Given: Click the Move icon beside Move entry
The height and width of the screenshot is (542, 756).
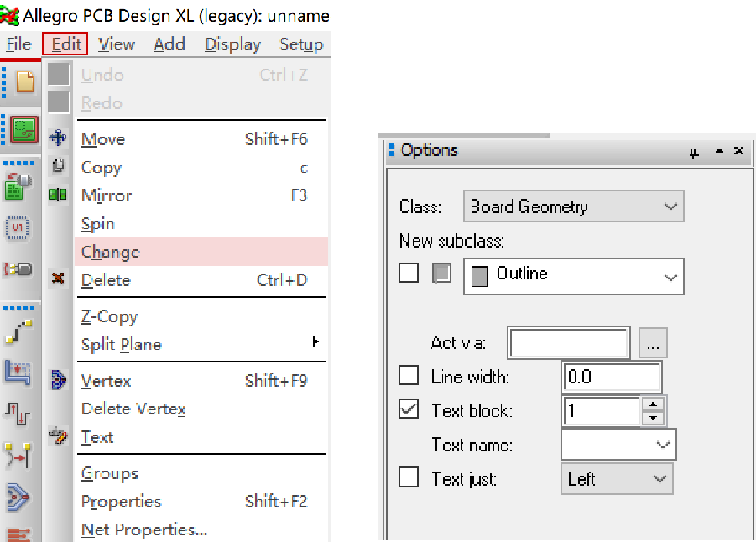Looking at the screenshot, I should [58, 139].
